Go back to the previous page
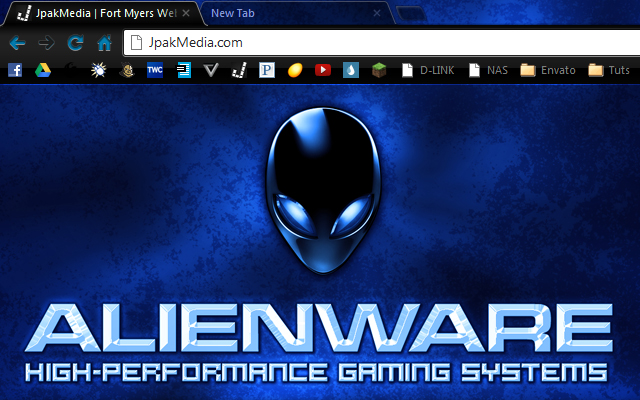 coord(18,43)
